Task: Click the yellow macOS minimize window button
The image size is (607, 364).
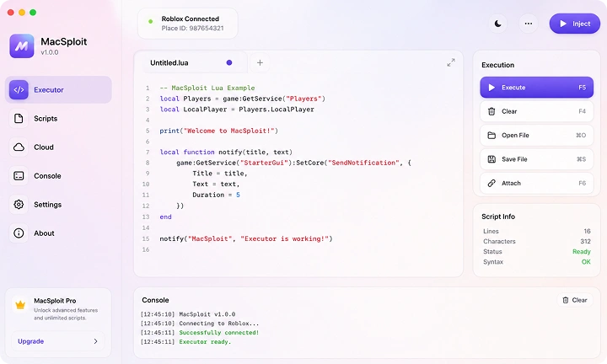Action: (22, 13)
